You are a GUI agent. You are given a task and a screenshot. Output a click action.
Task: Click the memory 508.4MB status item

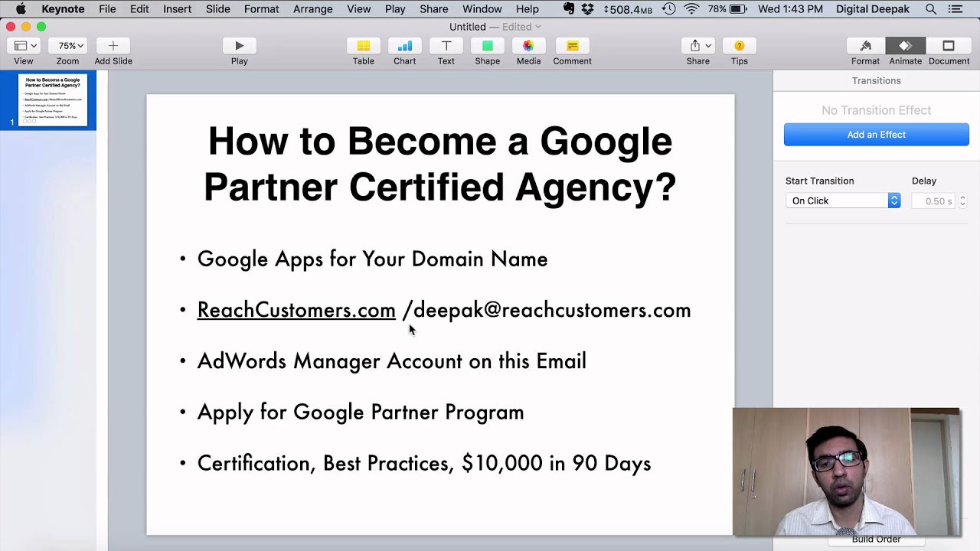click(x=629, y=9)
